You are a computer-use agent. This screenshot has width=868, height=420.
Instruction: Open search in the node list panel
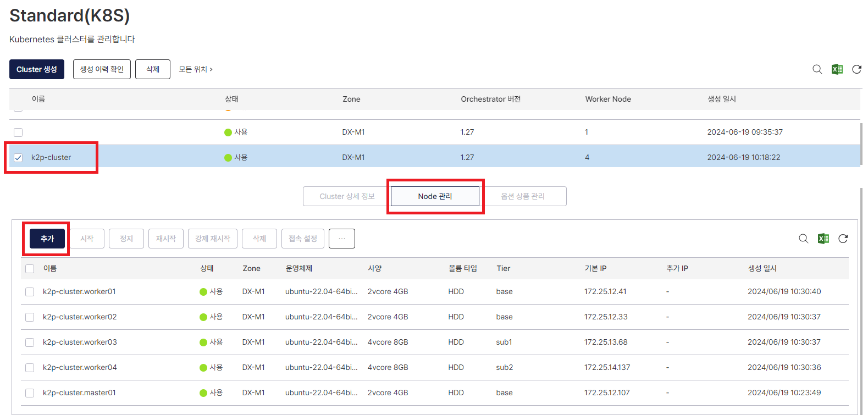[x=803, y=239]
